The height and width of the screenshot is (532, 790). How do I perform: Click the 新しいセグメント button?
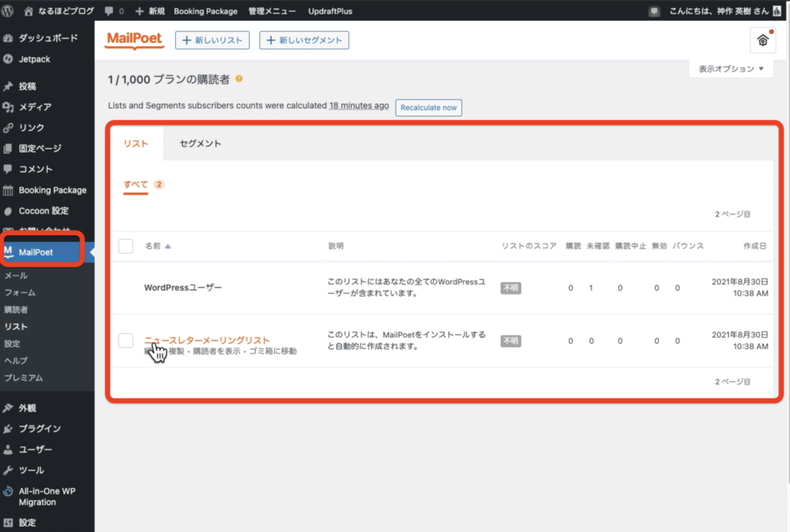point(304,40)
